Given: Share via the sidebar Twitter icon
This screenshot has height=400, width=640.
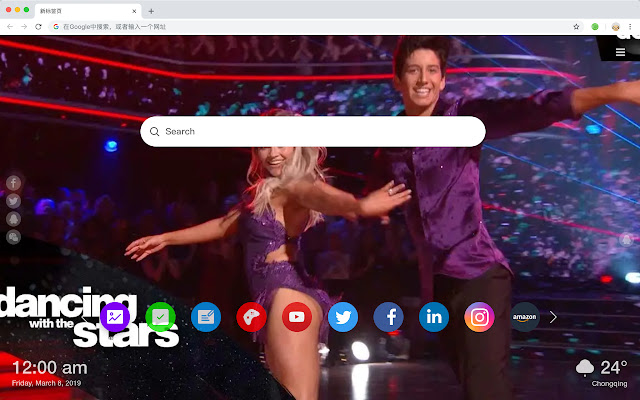Looking at the screenshot, I should point(14,201).
